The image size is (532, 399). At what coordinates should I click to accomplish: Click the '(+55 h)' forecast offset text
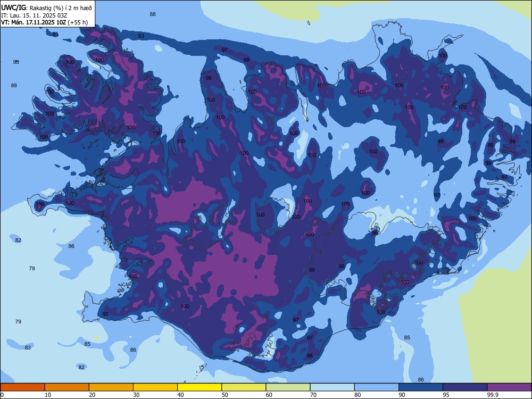[x=78, y=22]
